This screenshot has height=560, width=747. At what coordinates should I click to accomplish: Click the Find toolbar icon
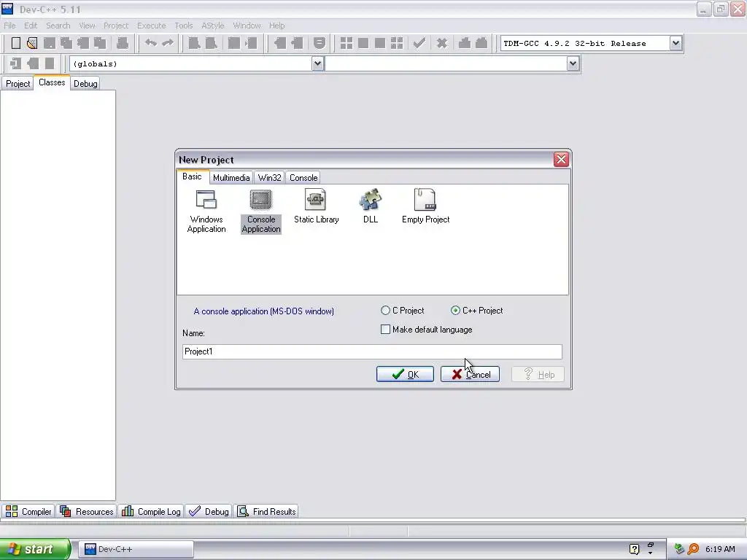[x=194, y=43]
